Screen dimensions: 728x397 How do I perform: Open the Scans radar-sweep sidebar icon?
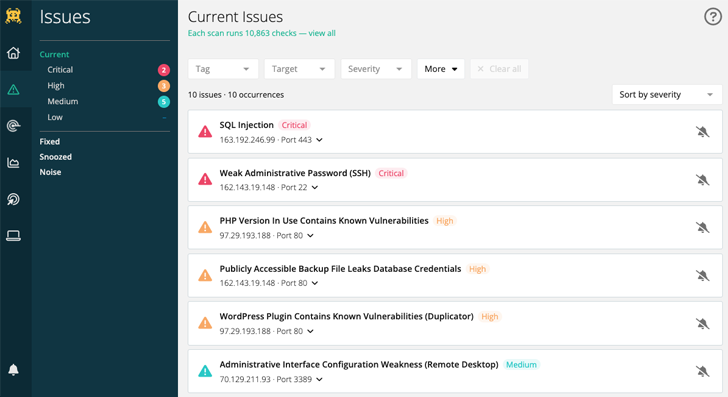pyautogui.click(x=13, y=199)
